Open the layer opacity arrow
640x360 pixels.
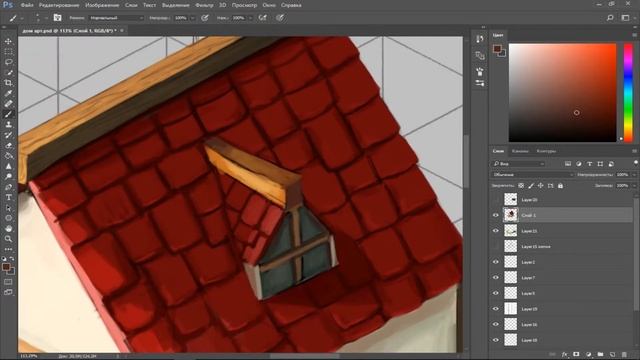tap(634, 175)
